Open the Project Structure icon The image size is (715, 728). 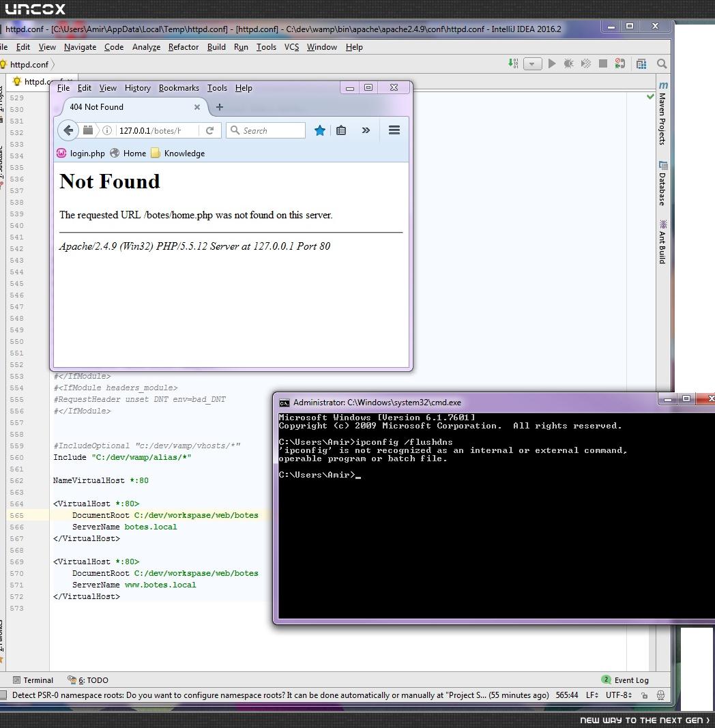[641, 63]
